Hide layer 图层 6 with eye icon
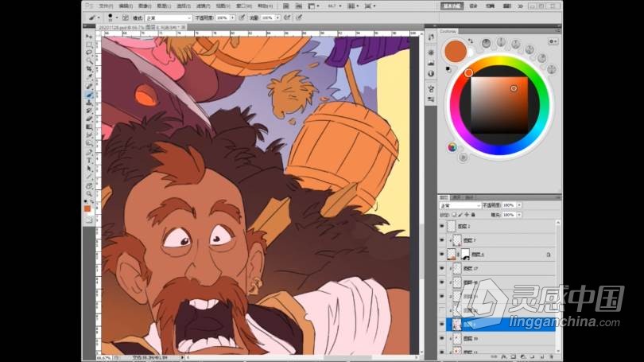The height and width of the screenshot is (362, 644). pos(442,255)
